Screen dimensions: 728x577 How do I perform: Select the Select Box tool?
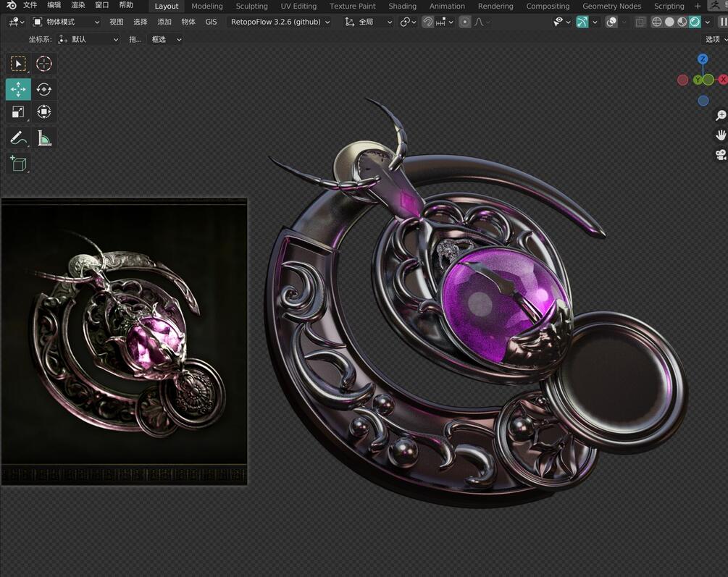pos(18,64)
